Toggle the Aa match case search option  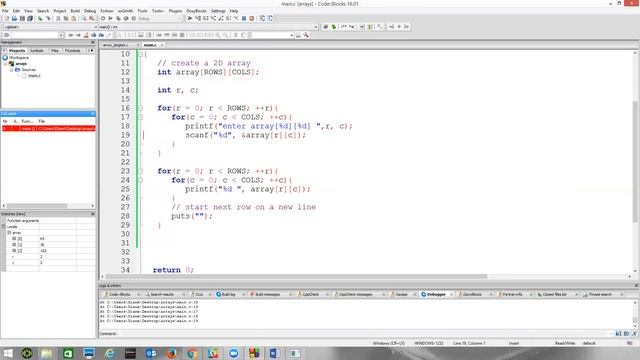[x=101, y=35]
